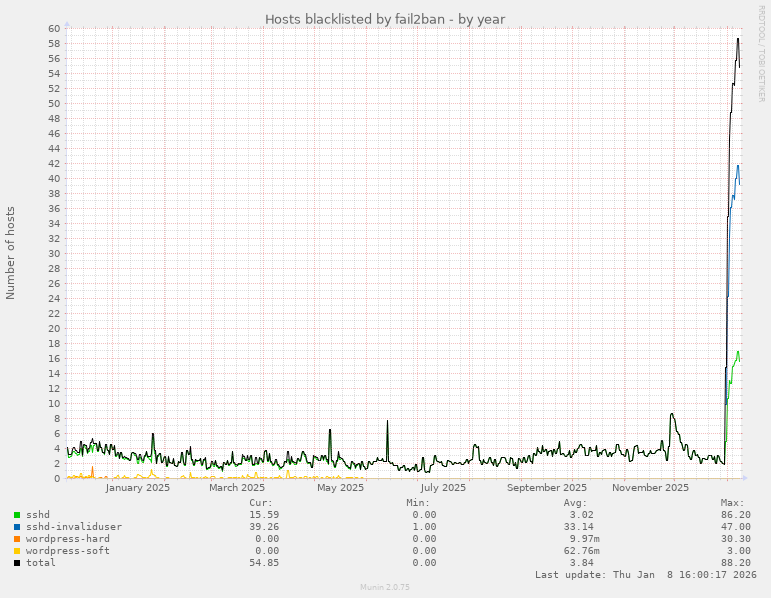Click the y-axis value 30
The height and width of the screenshot is (598, 771).
coord(54,254)
